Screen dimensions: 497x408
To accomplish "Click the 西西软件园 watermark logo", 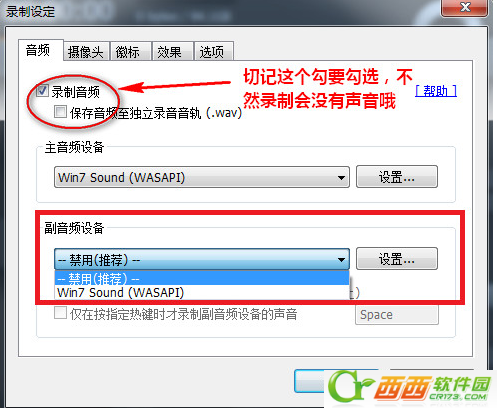I will point(410,387).
